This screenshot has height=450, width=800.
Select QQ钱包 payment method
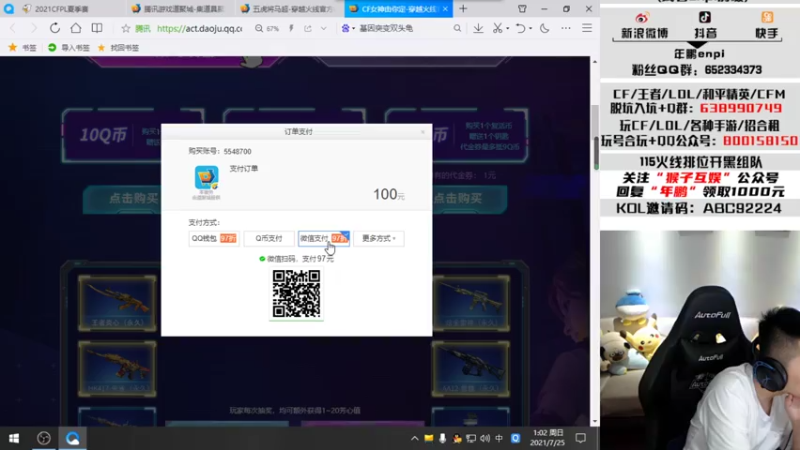[x=214, y=238]
